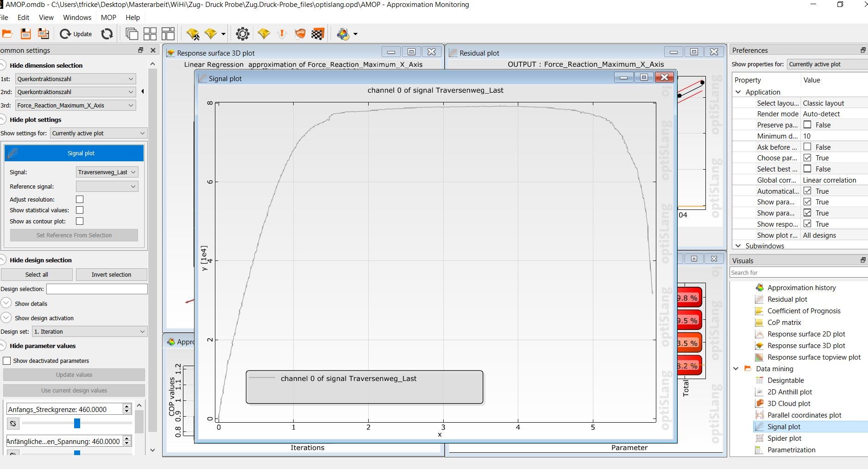Toggle the Preserve pa... False checkbox

pyautogui.click(x=807, y=125)
